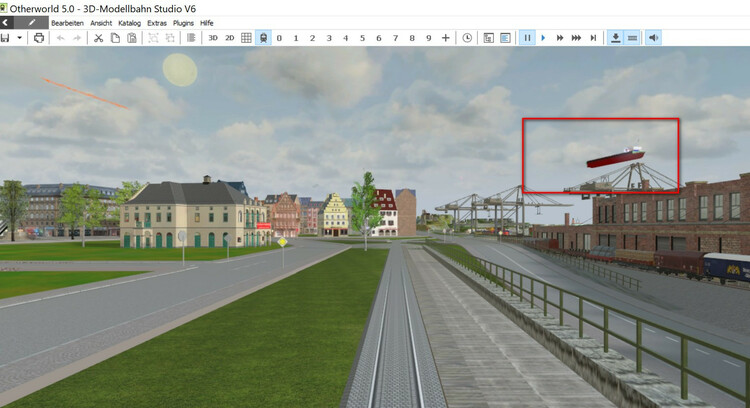Click the Cut scissors icon
The image size is (750, 408).
click(98, 38)
